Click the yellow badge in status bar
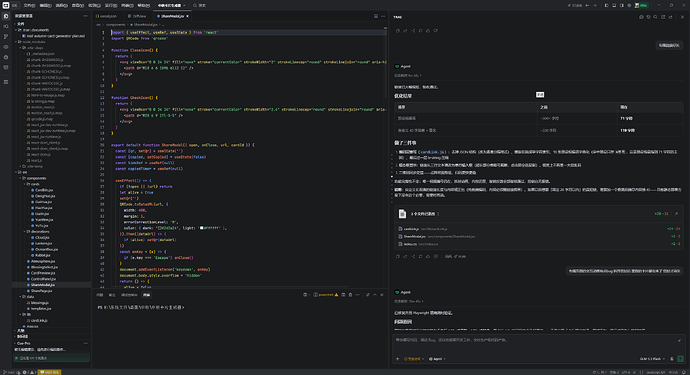 point(50,372)
